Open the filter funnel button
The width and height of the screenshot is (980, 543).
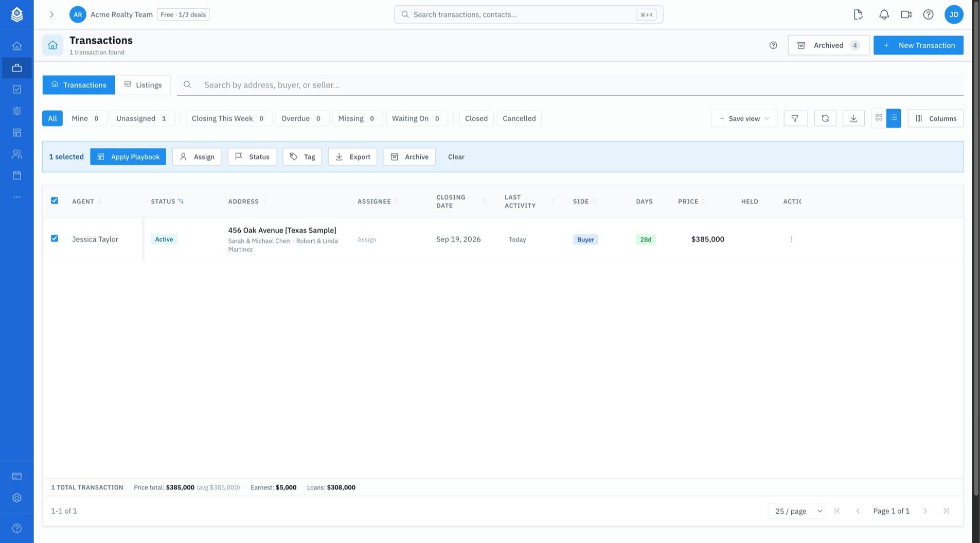point(795,118)
